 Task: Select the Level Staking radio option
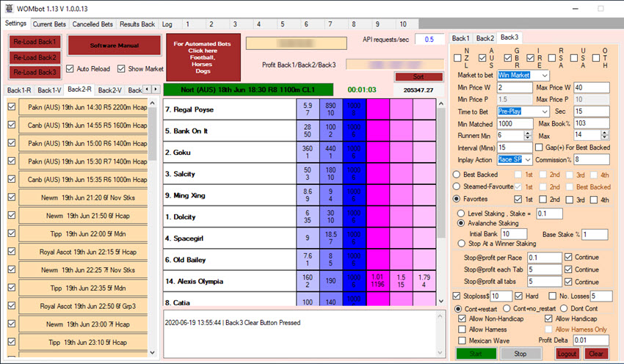tap(461, 213)
